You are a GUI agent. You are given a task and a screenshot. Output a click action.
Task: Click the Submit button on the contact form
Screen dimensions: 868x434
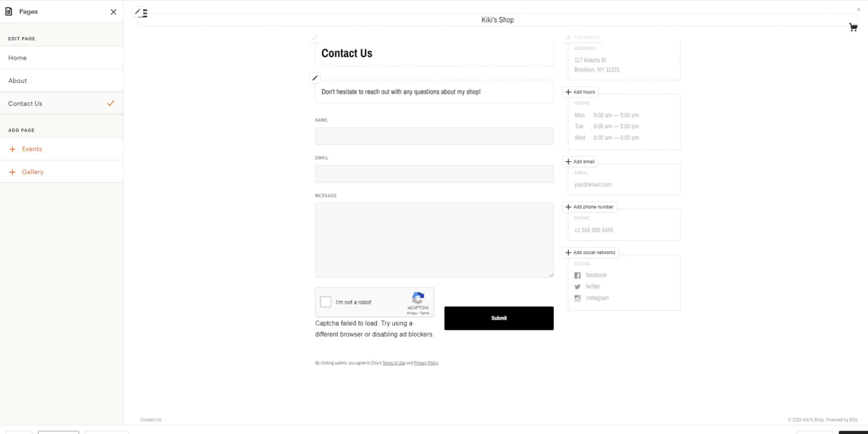pos(499,318)
